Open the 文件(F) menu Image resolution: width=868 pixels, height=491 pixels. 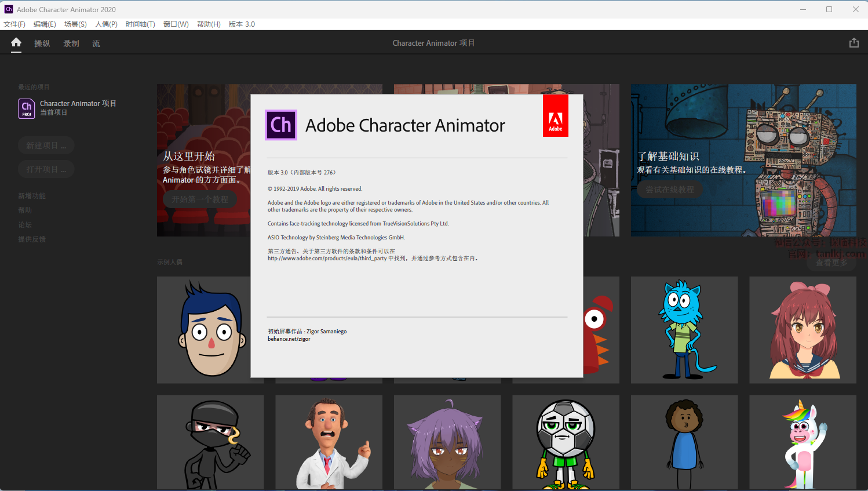coord(14,24)
